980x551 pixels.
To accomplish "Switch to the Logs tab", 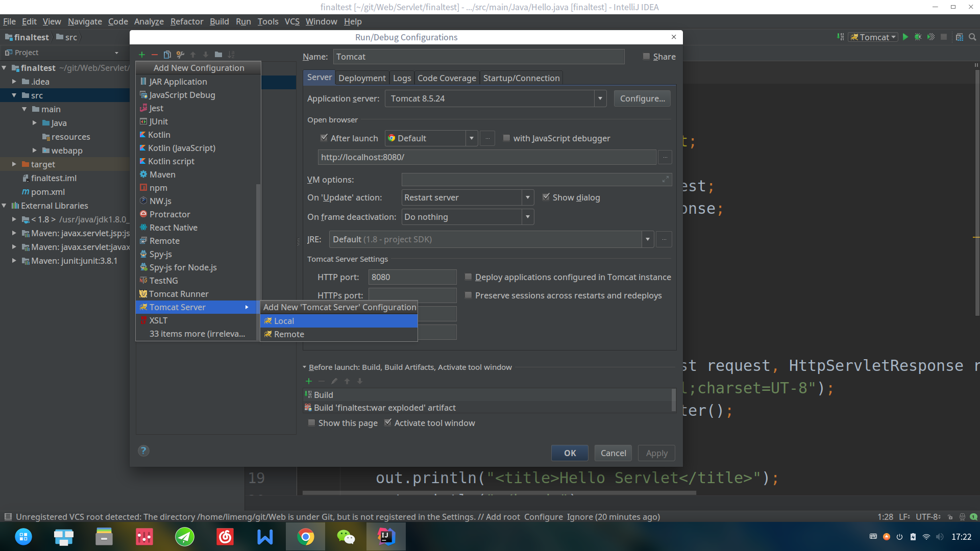I will 402,78.
